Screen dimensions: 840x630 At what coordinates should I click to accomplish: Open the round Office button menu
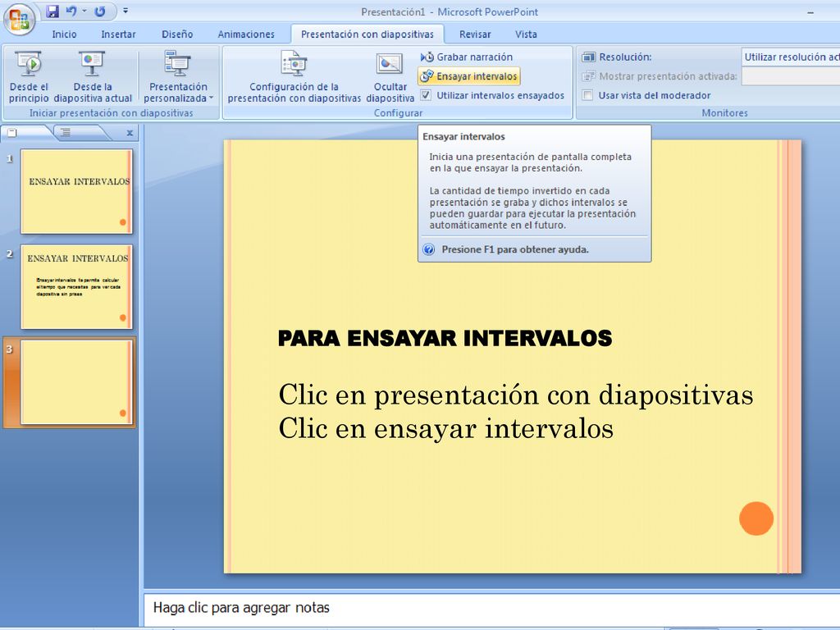click(x=20, y=20)
